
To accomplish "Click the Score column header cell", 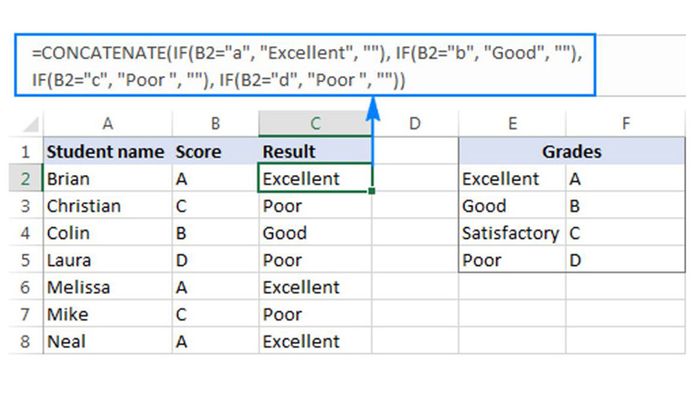I will [215, 151].
